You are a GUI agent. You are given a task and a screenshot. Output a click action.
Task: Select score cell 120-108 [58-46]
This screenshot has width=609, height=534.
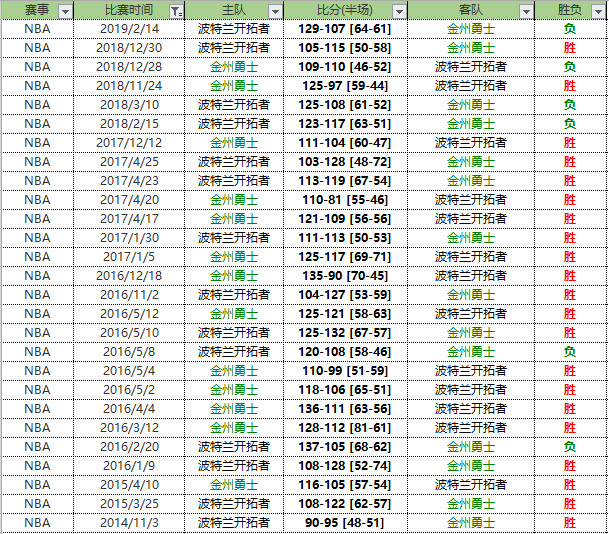pyautogui.click(x=345, y=352)
